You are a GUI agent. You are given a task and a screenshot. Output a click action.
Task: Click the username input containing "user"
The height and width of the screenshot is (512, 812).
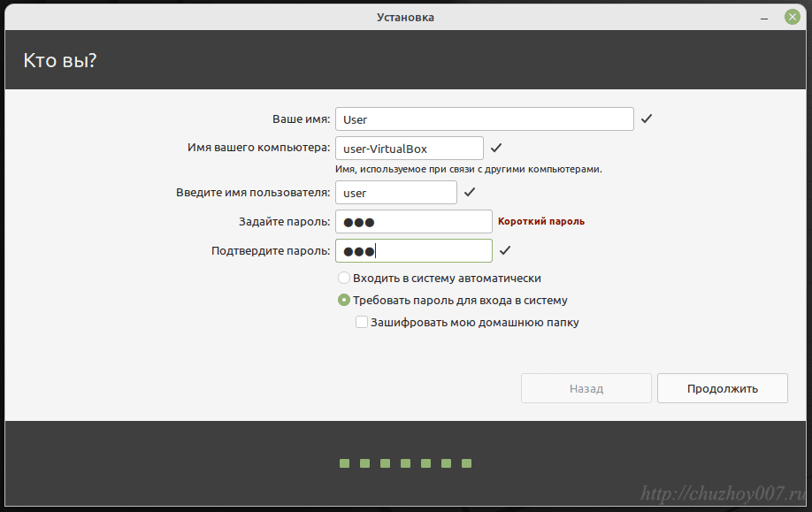(395, 193)
